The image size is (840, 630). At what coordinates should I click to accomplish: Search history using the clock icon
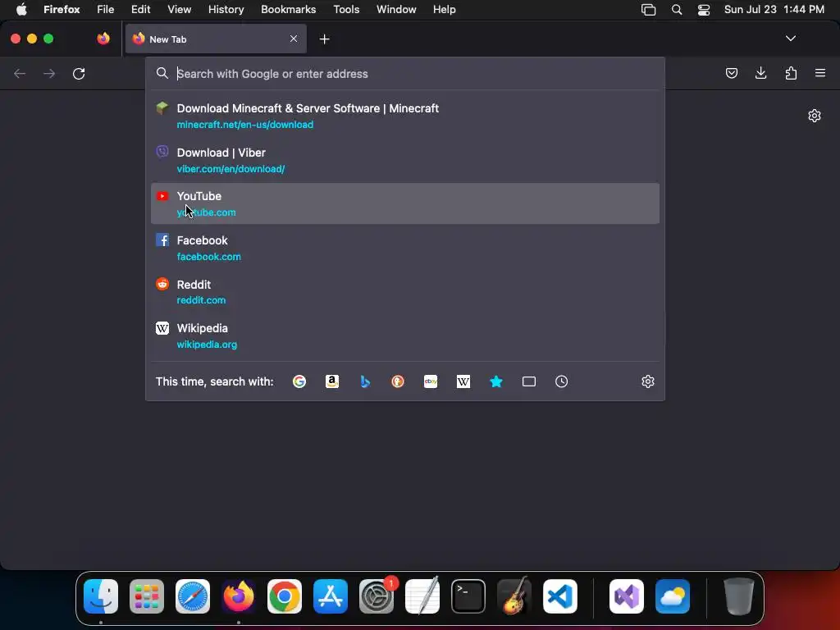tap(561, 381)
